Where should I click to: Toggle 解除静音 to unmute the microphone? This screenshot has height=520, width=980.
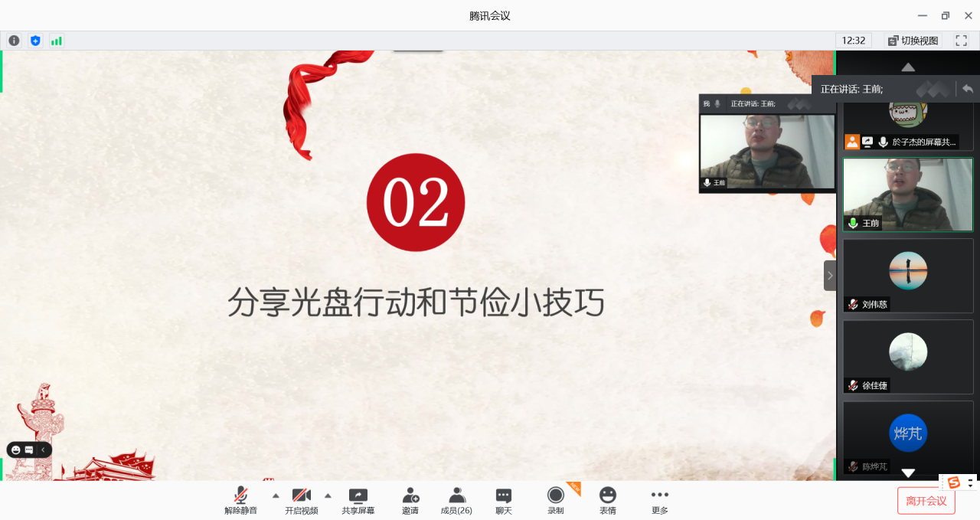tap(240, 501)
